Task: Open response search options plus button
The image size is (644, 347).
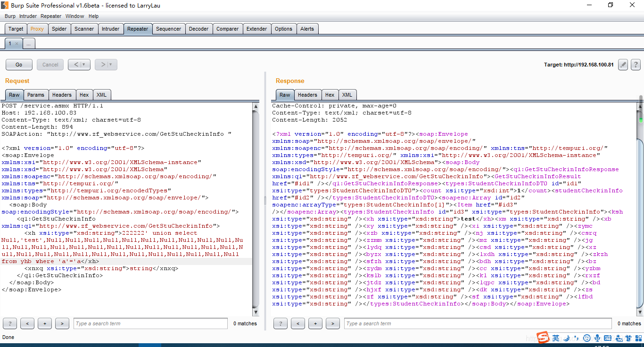Action: [315, 323]
